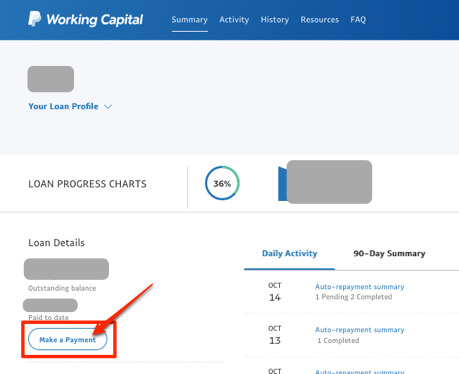The width and height of the screenshot is (459, 374).
Task: Open Oct 13 Auto-repayment summary
Action: tap(360, 330)
